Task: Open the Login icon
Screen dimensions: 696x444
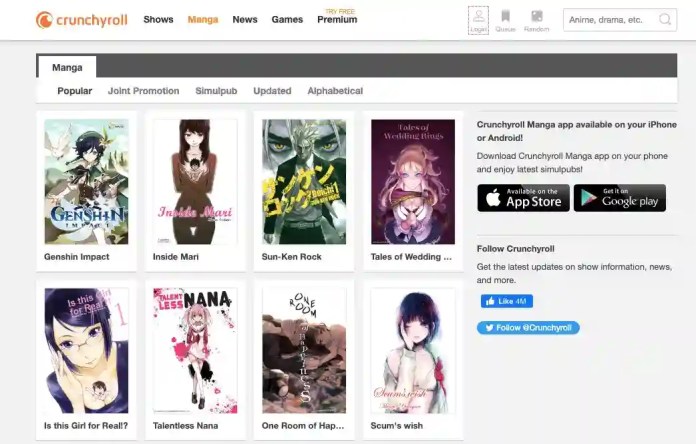Action: (478, 20)
